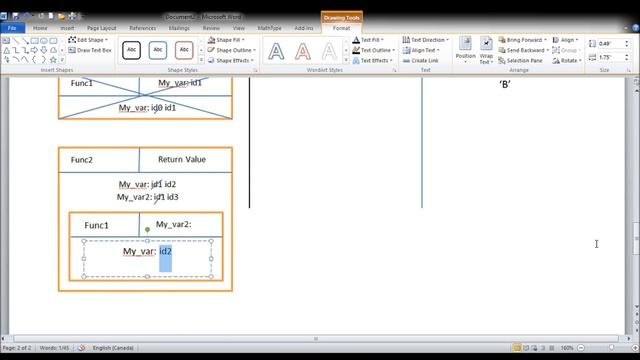This screenshot has height=360, width=640.
Task: Click the Words: 1/45 status bar entry
Action: (x=54, y=348)
